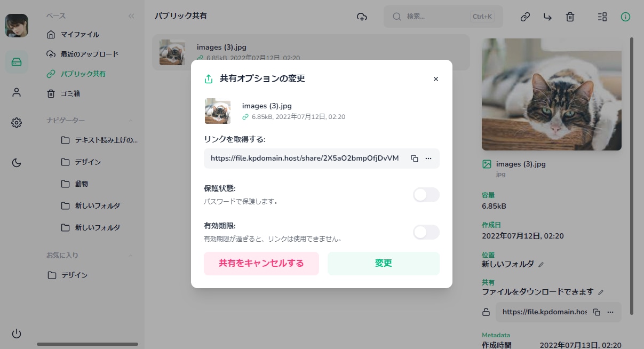Viewport: 644px width, 349px height.
Task: Click the share link URL field in dialog
Action: pos(305,158)
